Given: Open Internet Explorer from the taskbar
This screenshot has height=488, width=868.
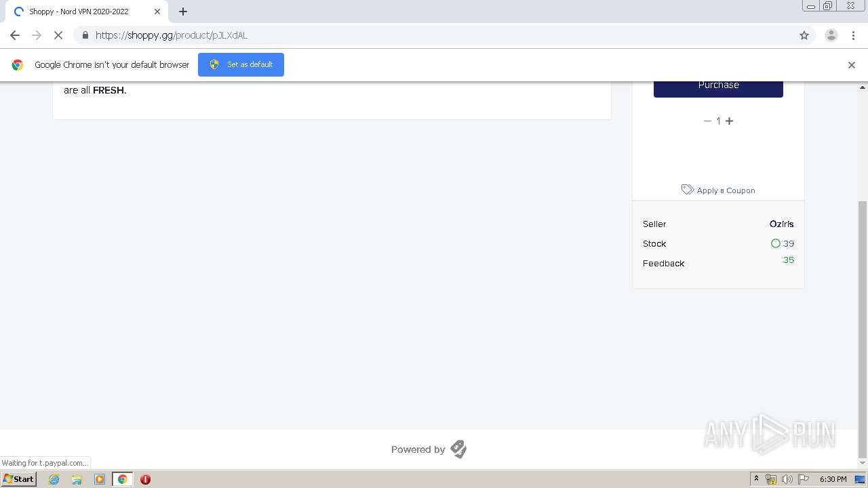Looking at the screenshot, I should 54,479.
